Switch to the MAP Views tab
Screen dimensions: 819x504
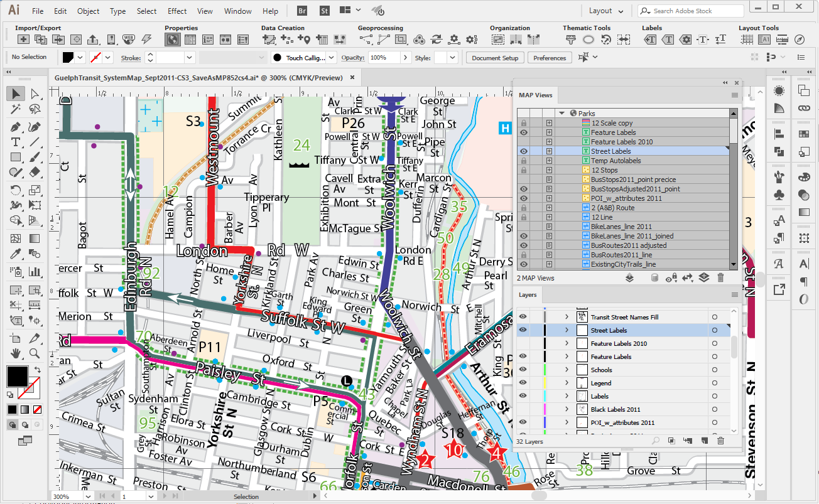click(535, 95)
